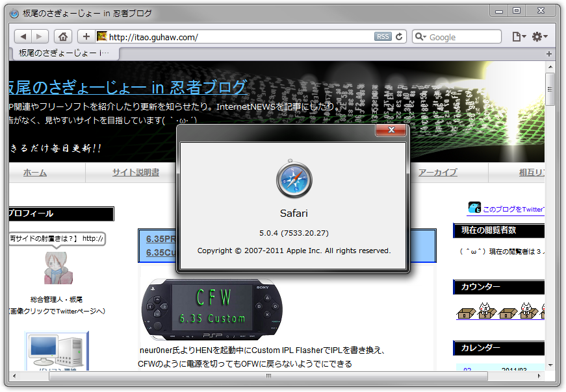Open the ホーム navigation link

35,173
